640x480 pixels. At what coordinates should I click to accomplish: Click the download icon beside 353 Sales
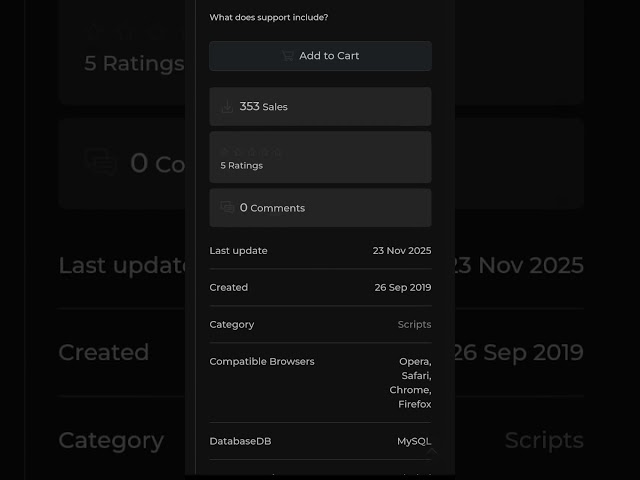227,106
